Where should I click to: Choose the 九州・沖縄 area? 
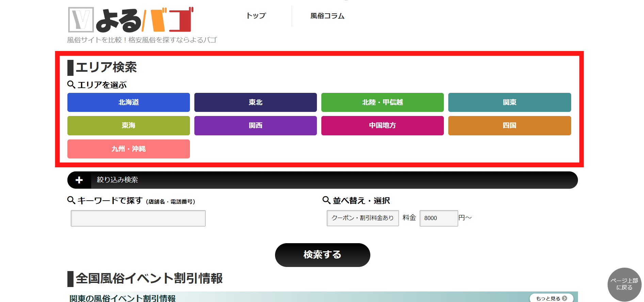pos(128,149)
